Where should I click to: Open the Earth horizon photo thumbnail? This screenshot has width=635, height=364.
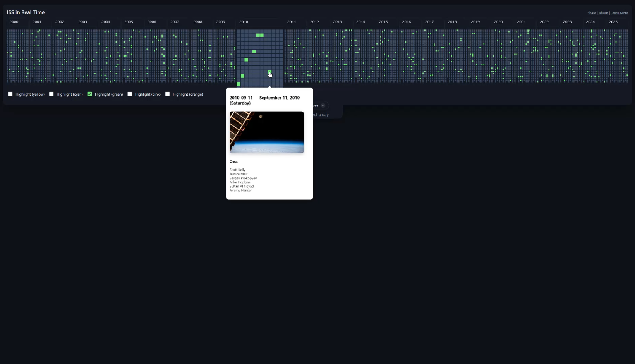pyautogui.click(x=266, y=132)
